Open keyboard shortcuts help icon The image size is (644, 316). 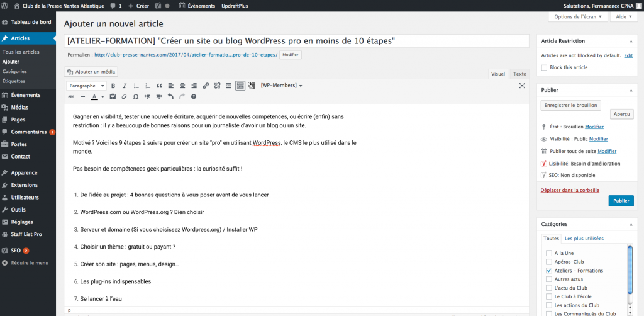pyautogui.click(x=193, y=97)
